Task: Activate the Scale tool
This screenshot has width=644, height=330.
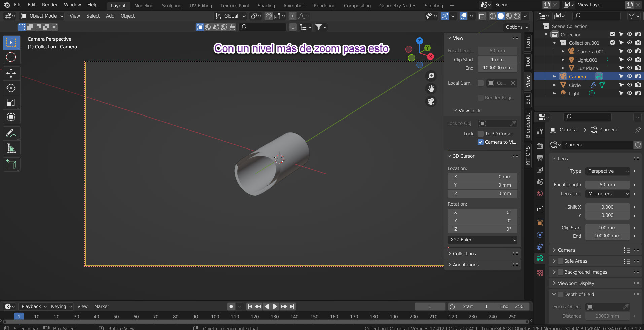Action: (x=11, y=102)
